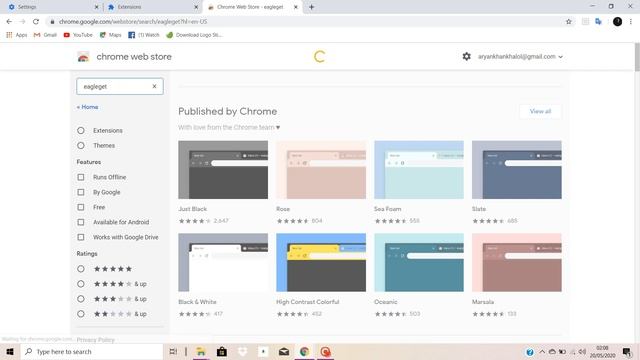Click the View all button
The height and width of the screenshot is (360, 640).
(540, 111)
